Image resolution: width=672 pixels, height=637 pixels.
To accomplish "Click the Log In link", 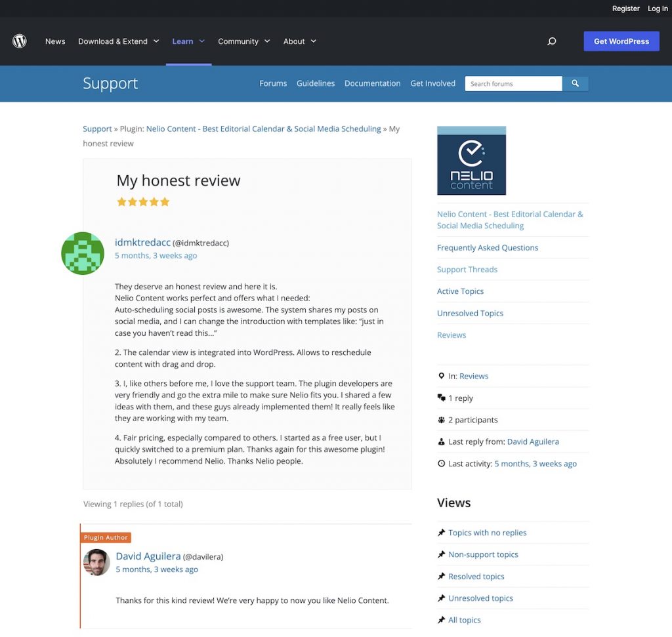I will click(x=658, y=9).
